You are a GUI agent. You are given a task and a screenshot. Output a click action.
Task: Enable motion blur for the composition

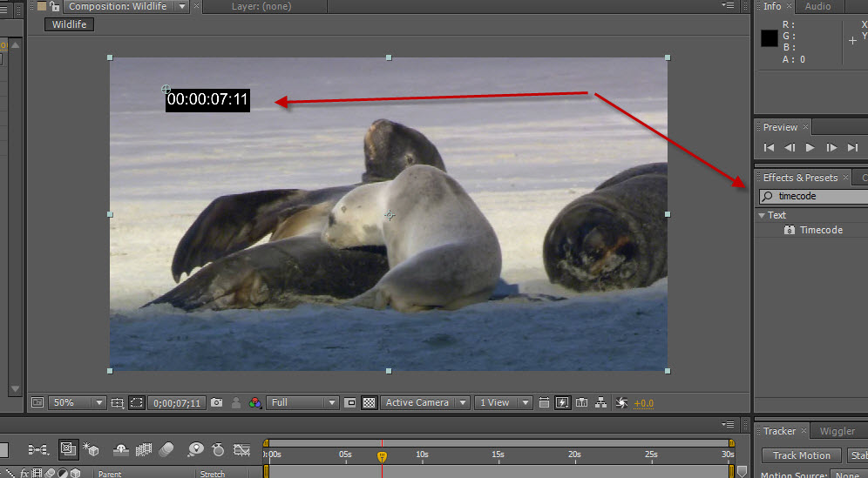(x=166, y=450)
